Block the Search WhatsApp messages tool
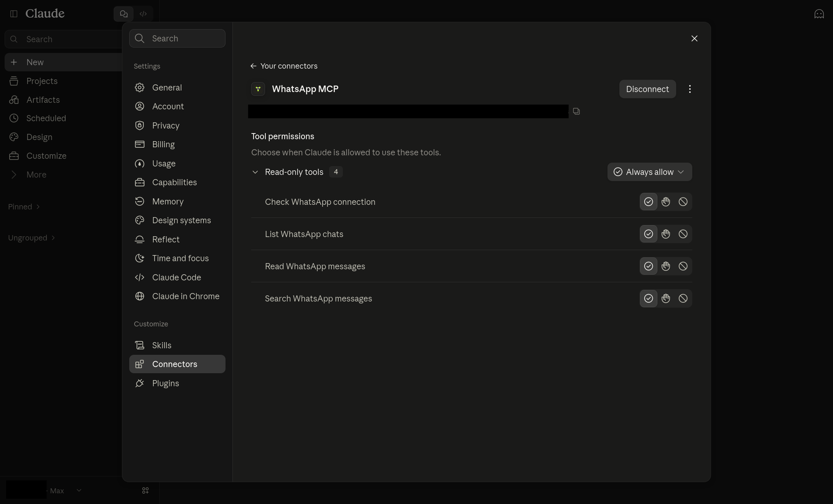The height and width of the screenshot is (504, 833). pos(683,298)
